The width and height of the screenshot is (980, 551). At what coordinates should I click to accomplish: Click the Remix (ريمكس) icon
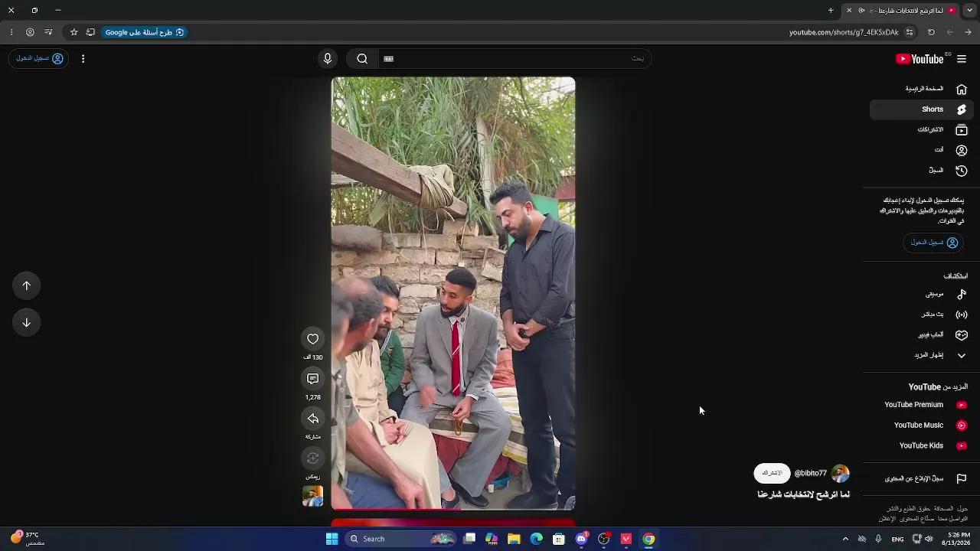click(312, 458)
